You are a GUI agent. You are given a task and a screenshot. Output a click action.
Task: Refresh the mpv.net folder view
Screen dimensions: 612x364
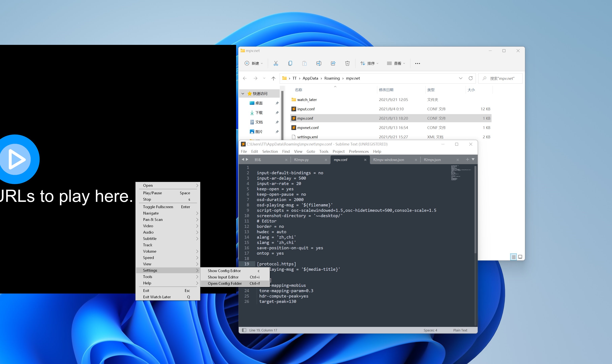(x=470, y=78)
